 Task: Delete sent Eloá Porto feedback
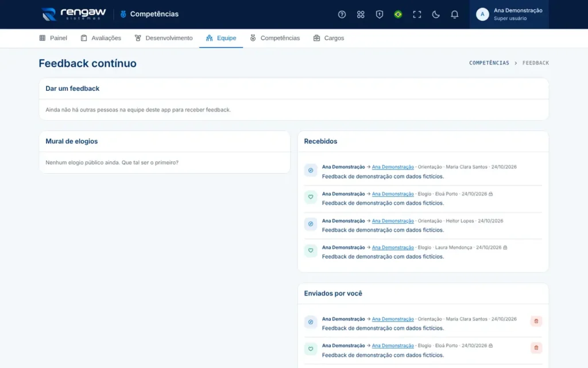[536, 348]
